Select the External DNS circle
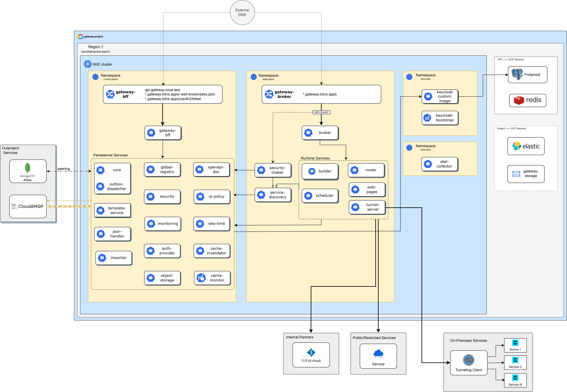This screenshot has width=567, height=392. click(242, 12)
